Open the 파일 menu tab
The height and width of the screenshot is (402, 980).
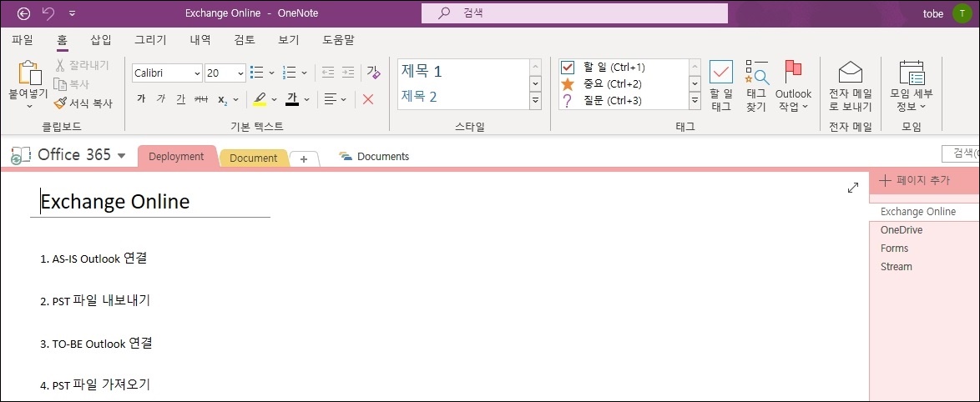23,41
